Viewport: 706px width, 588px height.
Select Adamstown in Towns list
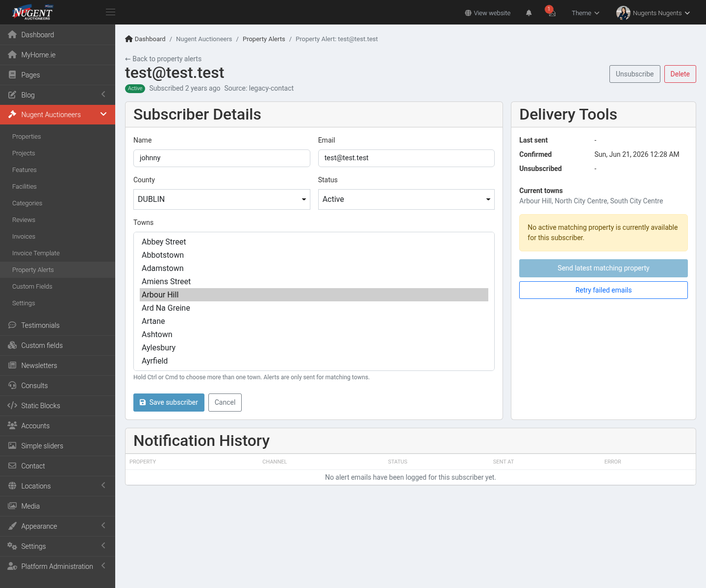pos(314,269)
